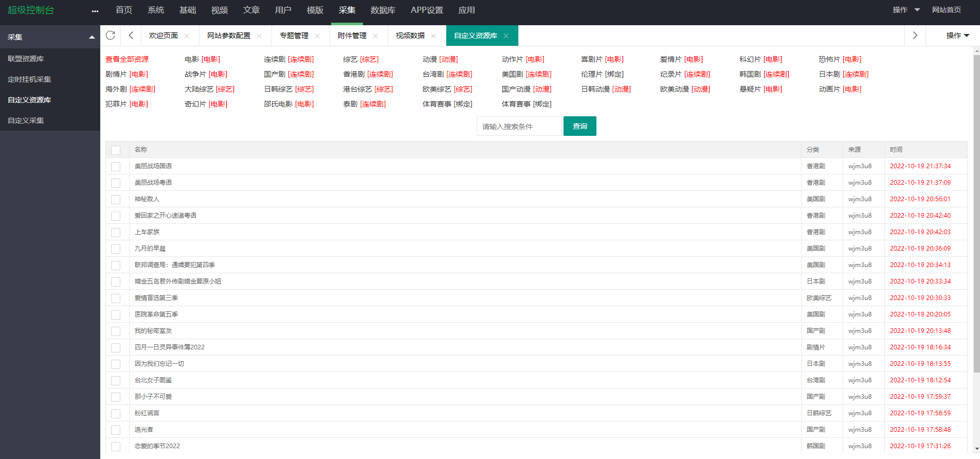Check the box for 神秘敌人

point(116,199)
